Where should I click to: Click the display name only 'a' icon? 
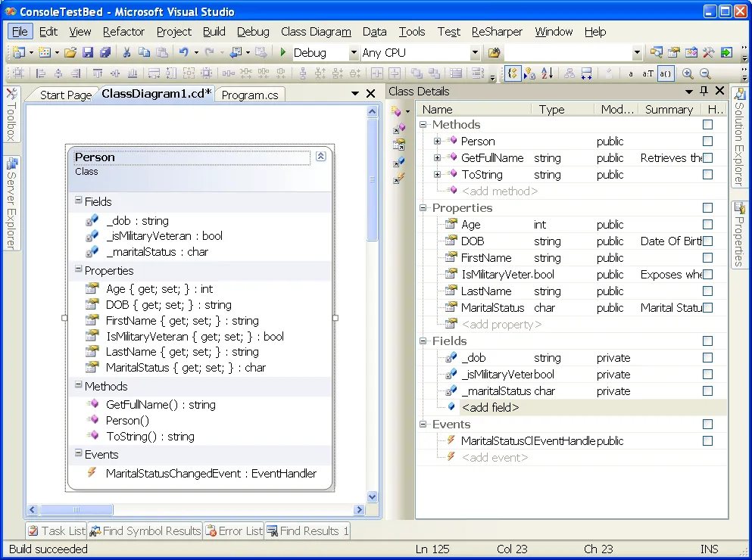click(631, 73)
